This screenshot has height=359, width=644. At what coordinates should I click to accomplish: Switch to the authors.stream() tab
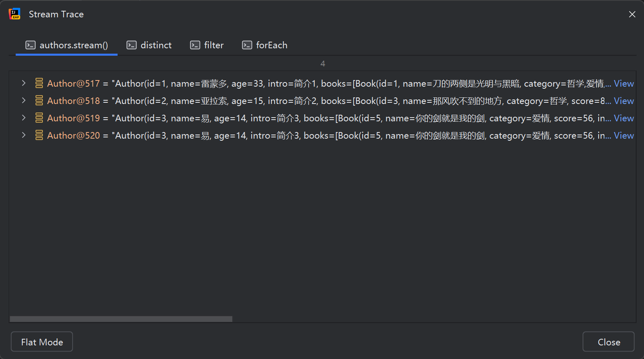tap(73, 45)
